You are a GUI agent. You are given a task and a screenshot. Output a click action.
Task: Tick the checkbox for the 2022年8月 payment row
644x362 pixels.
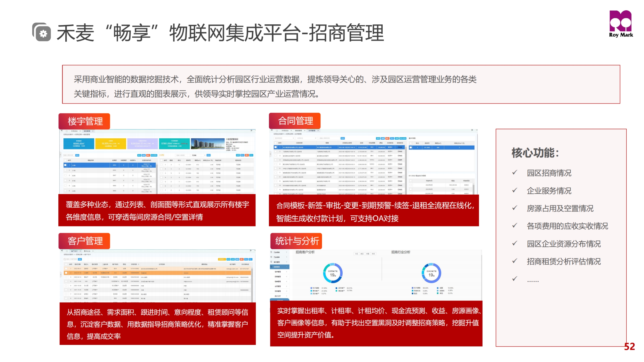pyautogui.click(x=411, y=185)
